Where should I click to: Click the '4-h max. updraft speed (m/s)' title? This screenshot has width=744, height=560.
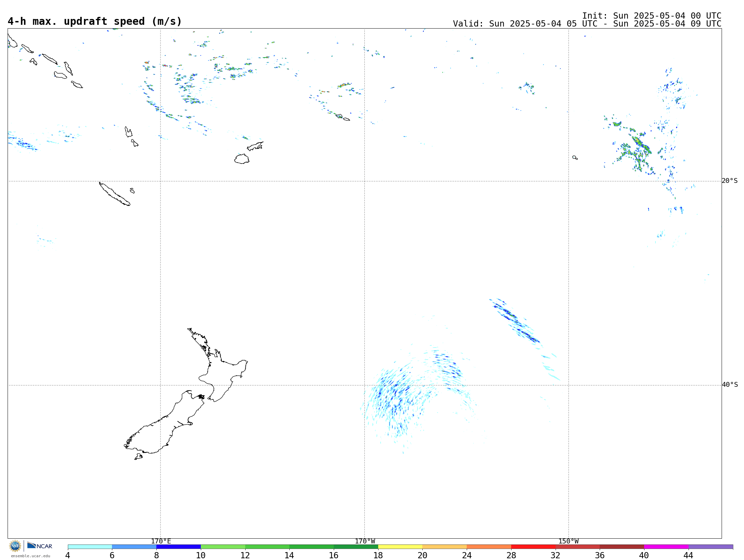pos(95,21)
